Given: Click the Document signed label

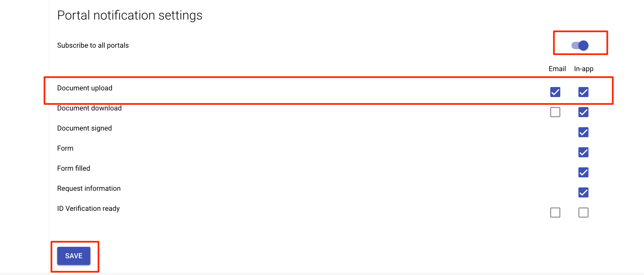Looking at the screenshot, I should pos(85,128).
